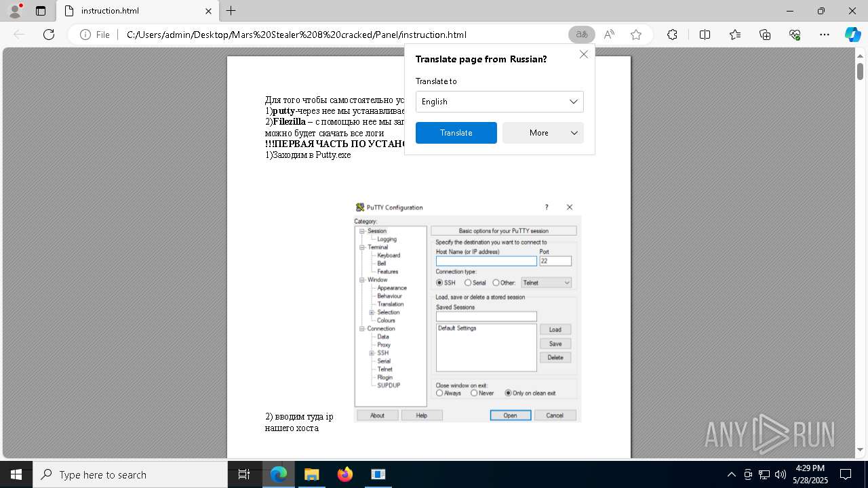This screenshot has height=488, width=868.
Task: Open the Edge profile icon
Action: pos(14,11)
